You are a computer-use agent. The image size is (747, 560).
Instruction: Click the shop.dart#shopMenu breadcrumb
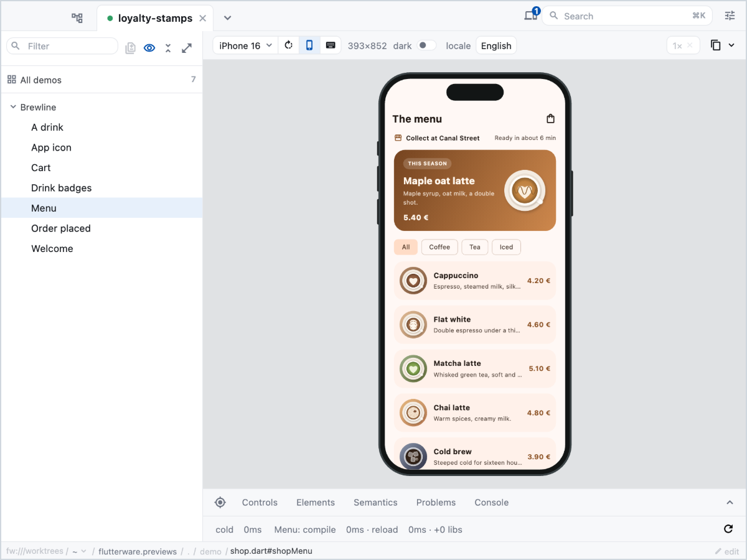[x=271, y=551]
